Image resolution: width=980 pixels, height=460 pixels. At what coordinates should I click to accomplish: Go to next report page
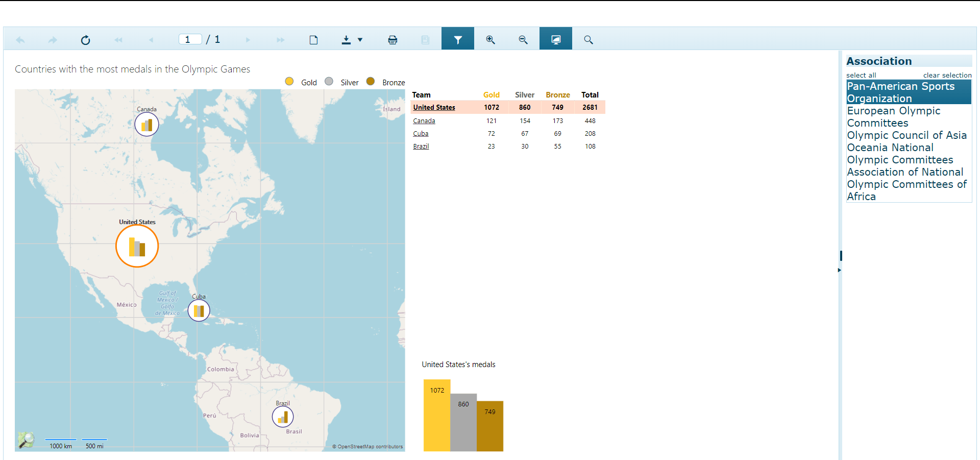coord(248,40)
